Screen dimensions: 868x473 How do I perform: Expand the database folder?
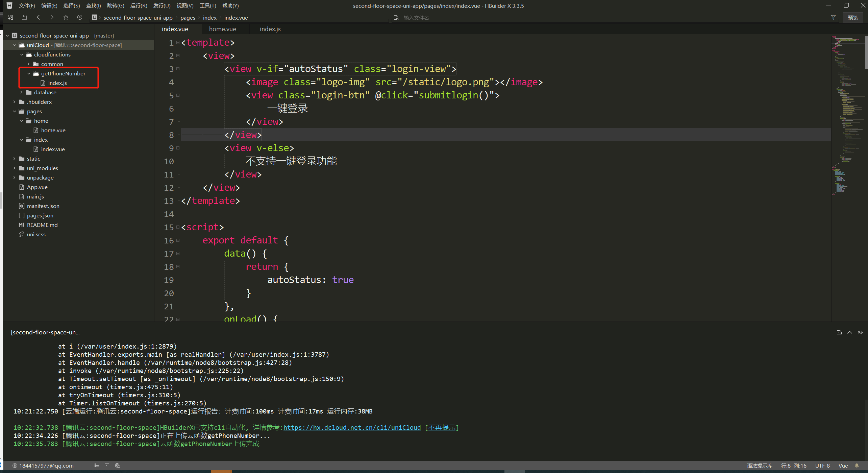[22, 92]
